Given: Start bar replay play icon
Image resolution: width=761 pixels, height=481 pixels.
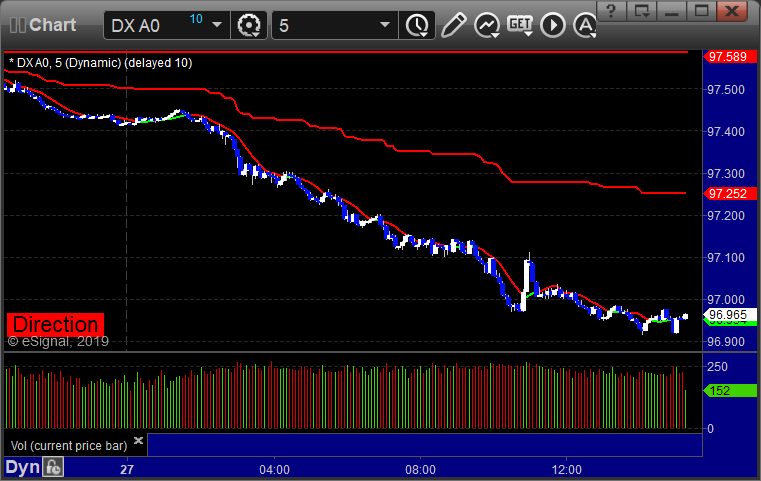Looking at the screenshot, I should (x=553, y=25).
